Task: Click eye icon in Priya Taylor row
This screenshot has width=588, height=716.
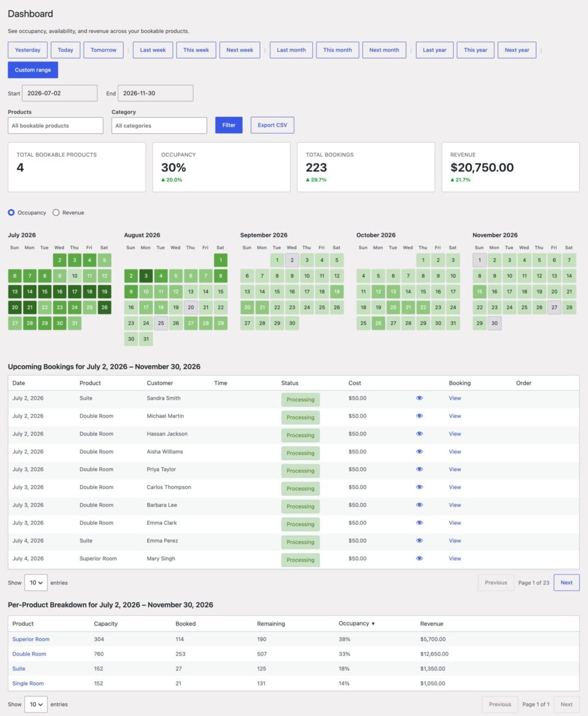Action: coord(419,470)
